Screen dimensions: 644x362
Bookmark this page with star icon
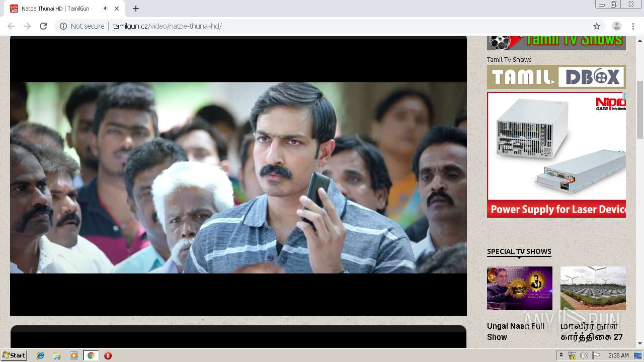(597, 26)
